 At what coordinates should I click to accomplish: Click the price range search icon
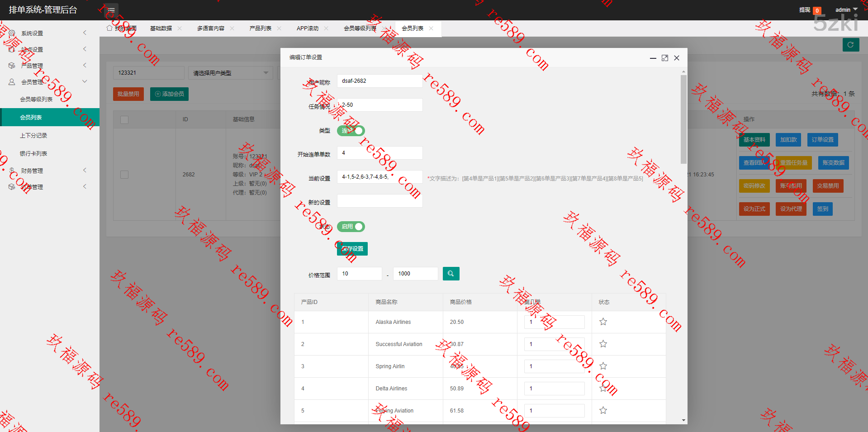(451, 274)
